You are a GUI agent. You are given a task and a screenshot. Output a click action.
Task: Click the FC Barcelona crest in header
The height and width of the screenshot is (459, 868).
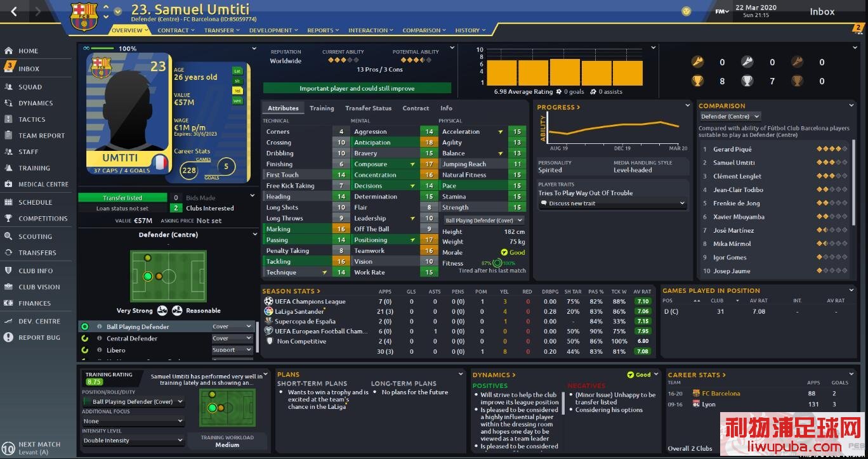click(83, 17)
